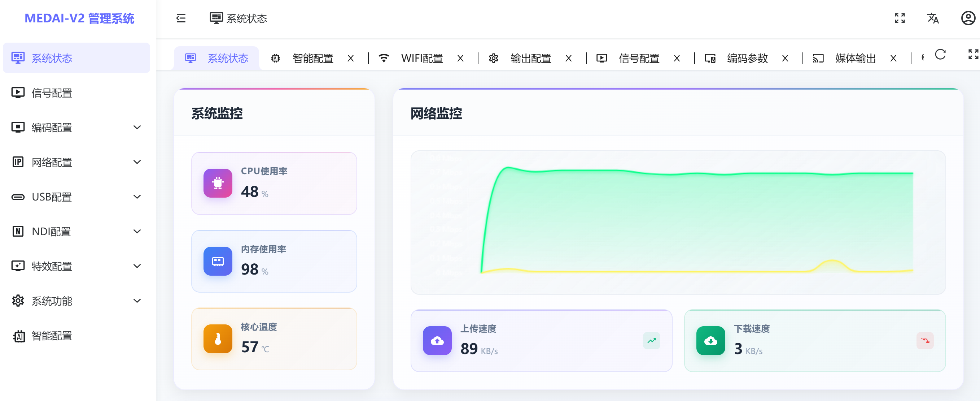
Task: Switch to the WIFI配置 tab
Action: (x=422, y=58)
